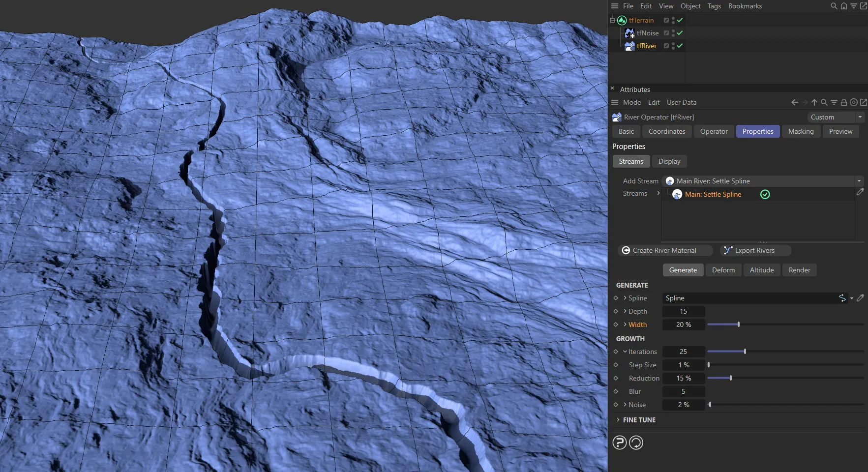Click the lock icon in Attributes toolbar
The image size is (868, 472).
coord(844,102)
